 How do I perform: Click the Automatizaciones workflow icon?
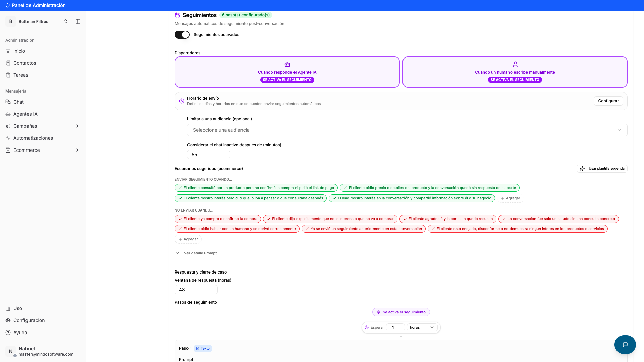pos(8,138)
